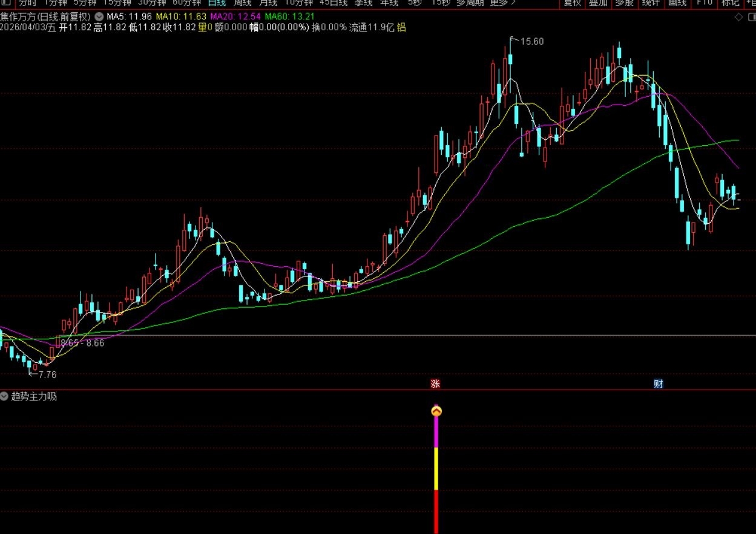Screen dimensions: 756x534
Task: Click the 8.65 - 8.66 gap label
Action: (82, 343)
